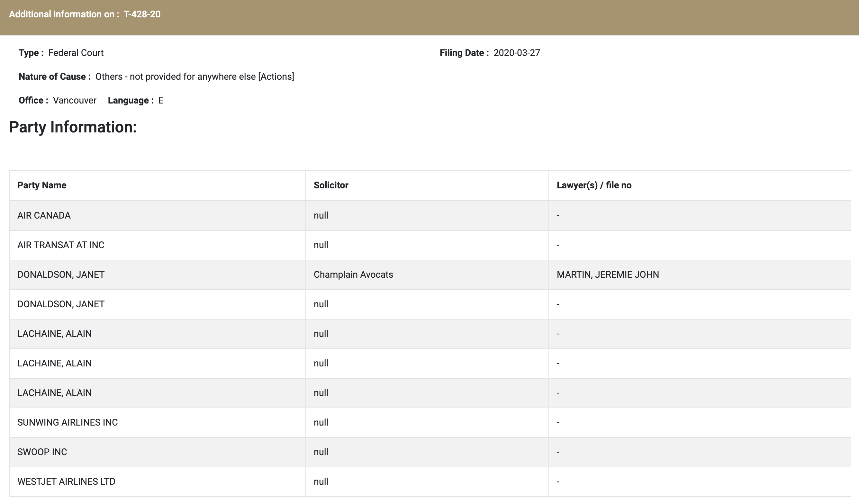This screenshot has width=859, height=504.
Task: Select the AIR CANADA party row
Action: click(44, 215)
